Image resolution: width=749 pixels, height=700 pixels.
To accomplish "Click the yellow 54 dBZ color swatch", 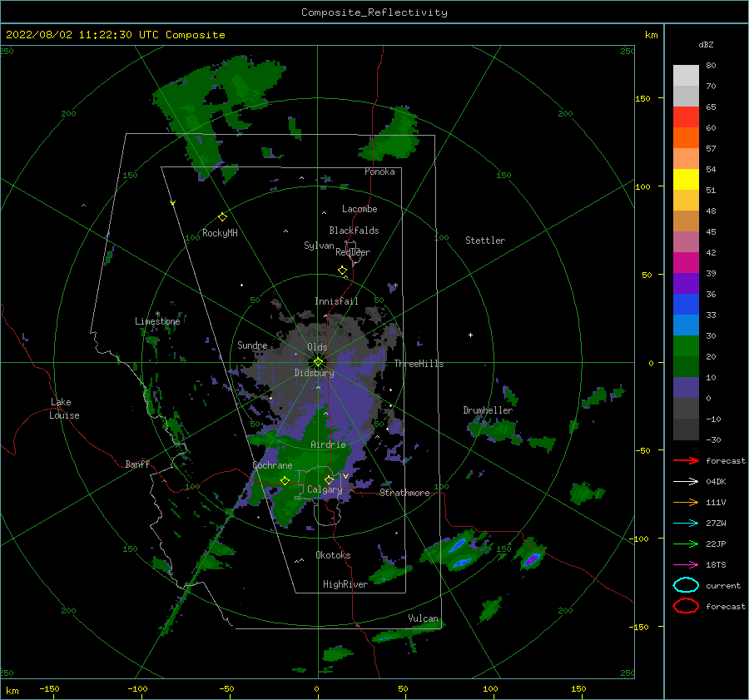I will coord(686,179).
